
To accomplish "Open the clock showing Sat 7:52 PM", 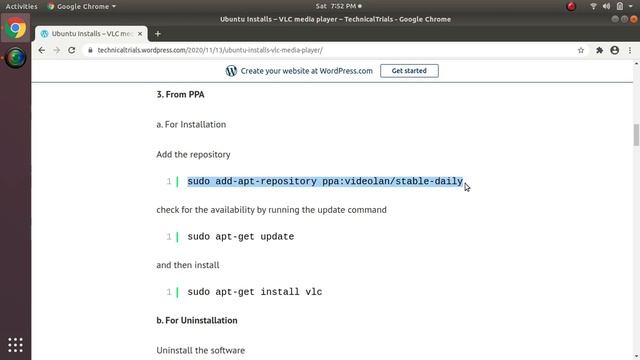I will [338, 6].
